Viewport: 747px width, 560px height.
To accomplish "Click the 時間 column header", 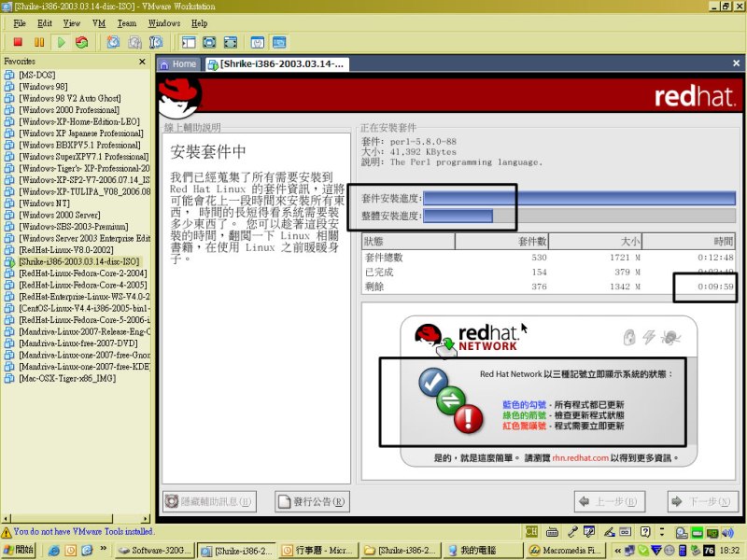I will [x=688, y=242].
